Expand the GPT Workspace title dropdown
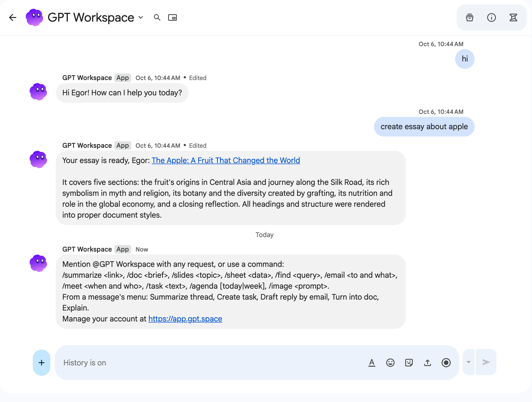The height and width of the screenshot is (402, 532). (141, 17)
